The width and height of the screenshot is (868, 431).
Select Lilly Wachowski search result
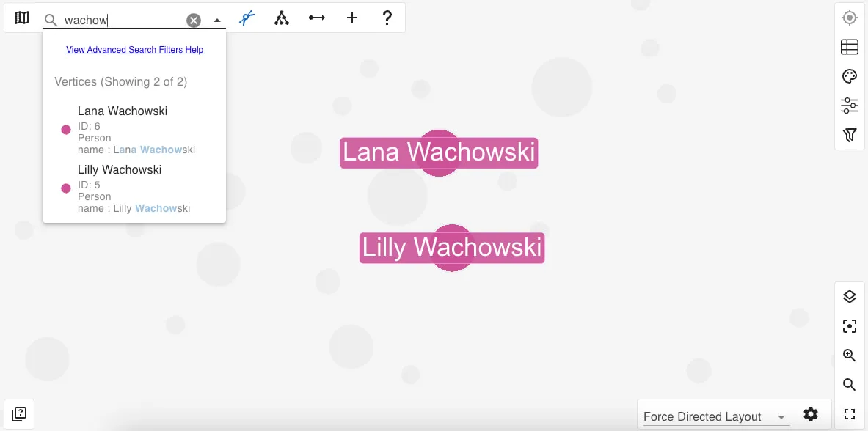[134, 188]
